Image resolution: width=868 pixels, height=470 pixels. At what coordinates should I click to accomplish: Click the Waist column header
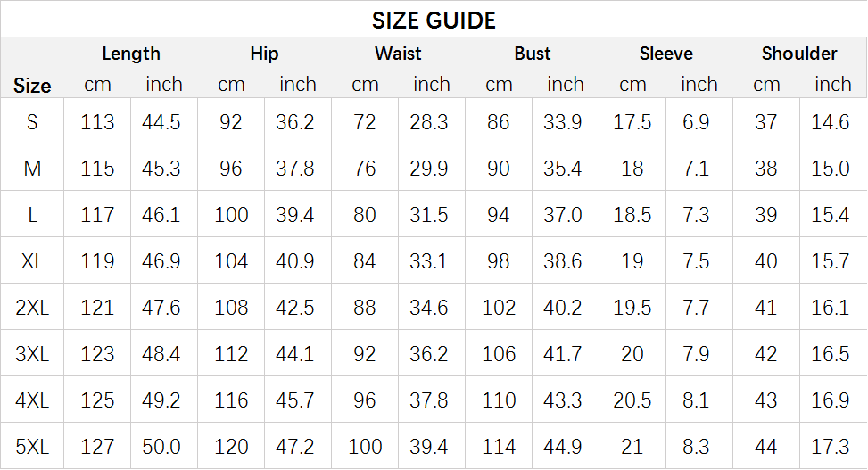coord(398,54)
